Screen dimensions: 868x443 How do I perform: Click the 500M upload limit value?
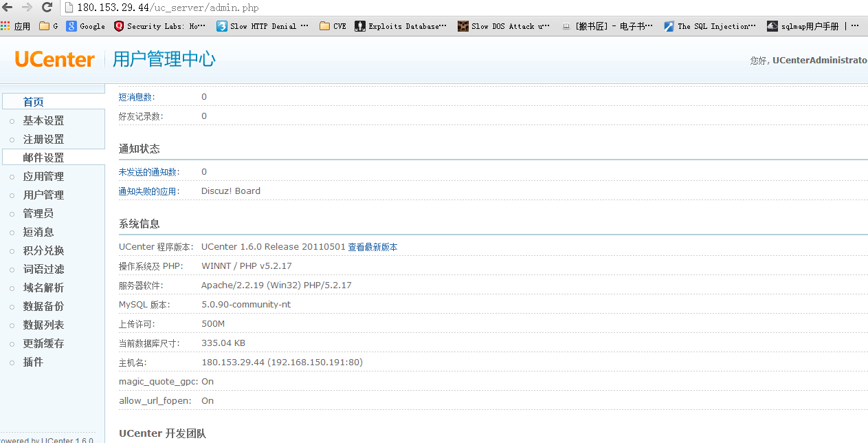[213, 324]
